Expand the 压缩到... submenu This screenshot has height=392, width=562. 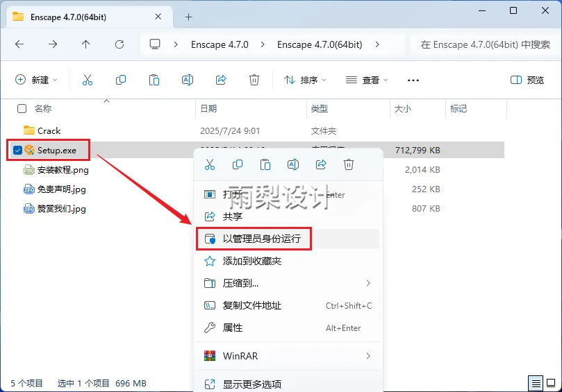coord(368,283)
